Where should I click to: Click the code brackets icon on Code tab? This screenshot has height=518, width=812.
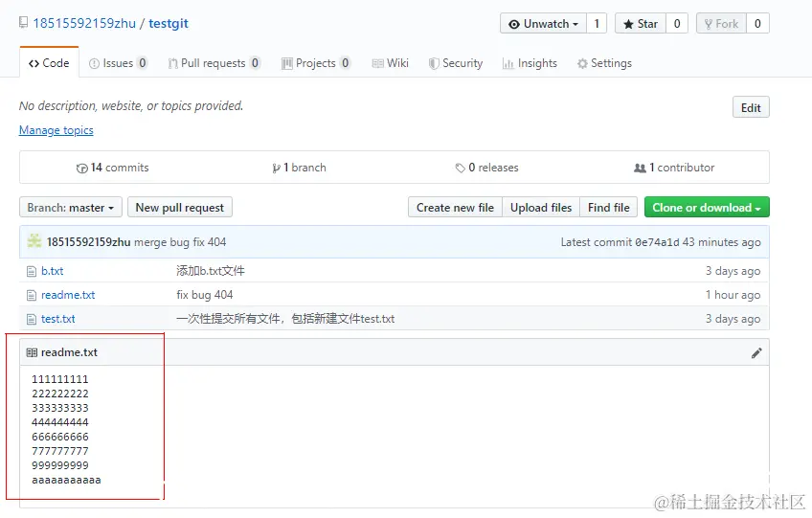[x=34, y=64]
